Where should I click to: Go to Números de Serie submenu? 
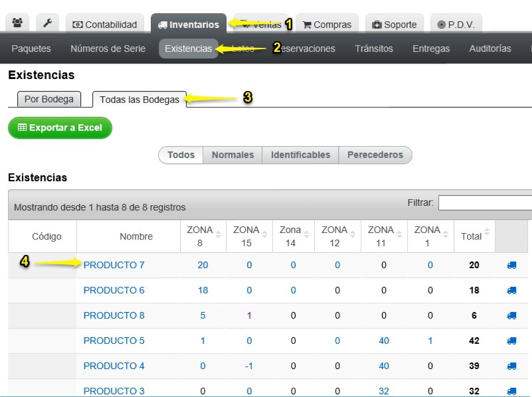pos(108,48)
